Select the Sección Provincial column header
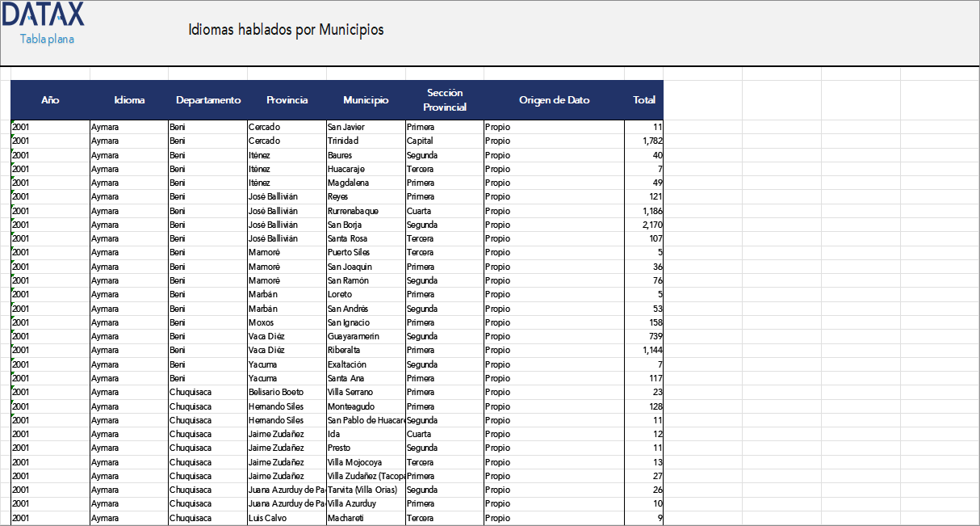The image size is (980, 526). (445, 100)
